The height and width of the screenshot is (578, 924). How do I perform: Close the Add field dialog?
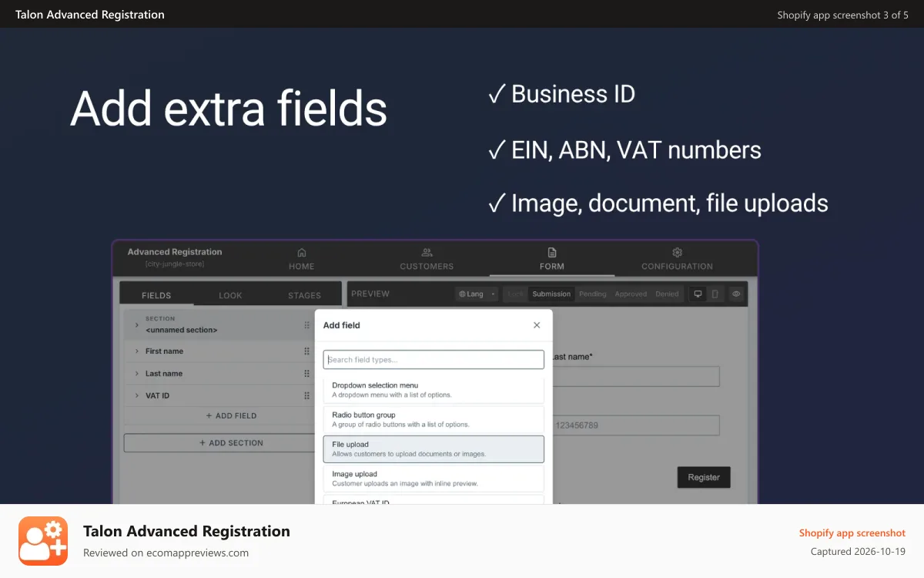click(537, 325)
